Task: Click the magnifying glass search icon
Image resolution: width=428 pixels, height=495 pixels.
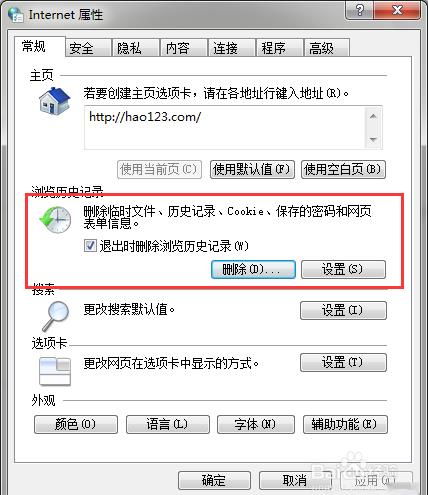Action: 55,315
